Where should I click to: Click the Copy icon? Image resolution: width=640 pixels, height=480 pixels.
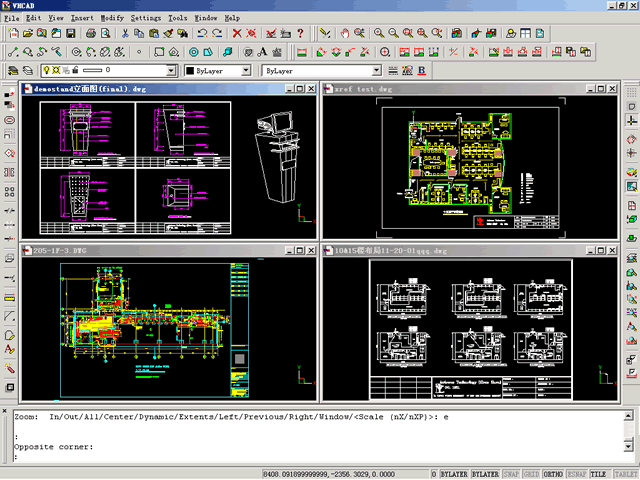(139, 33)
